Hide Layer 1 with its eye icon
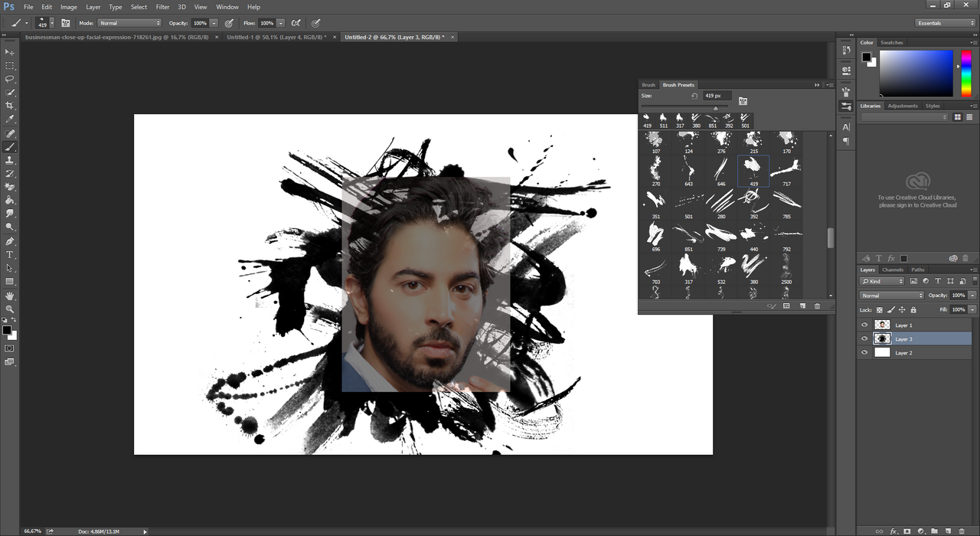 pyautogui.click(x=864, y=325)
